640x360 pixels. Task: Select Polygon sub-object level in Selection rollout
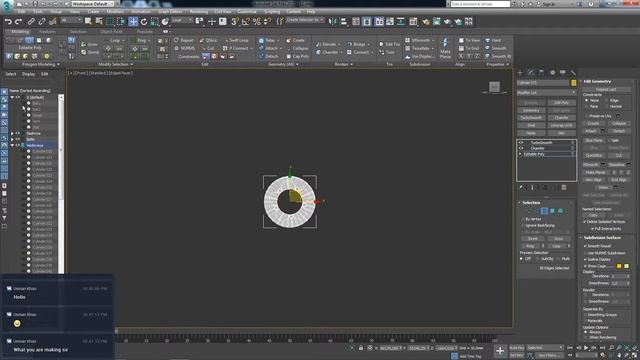click(x=552, y=211)
